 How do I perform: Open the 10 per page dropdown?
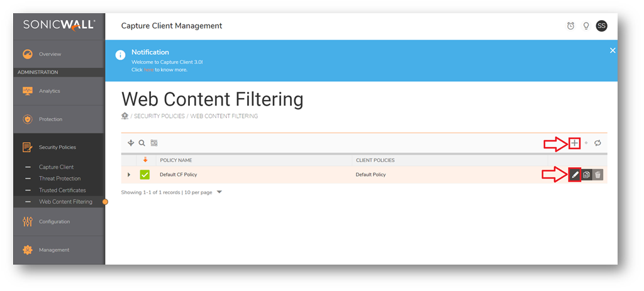click(x=219, y=192)
